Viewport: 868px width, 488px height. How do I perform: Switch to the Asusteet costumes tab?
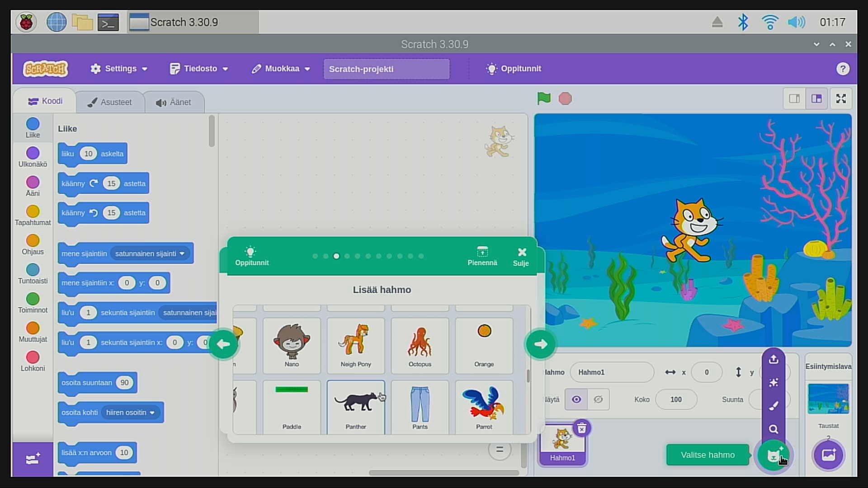[110, 102]
